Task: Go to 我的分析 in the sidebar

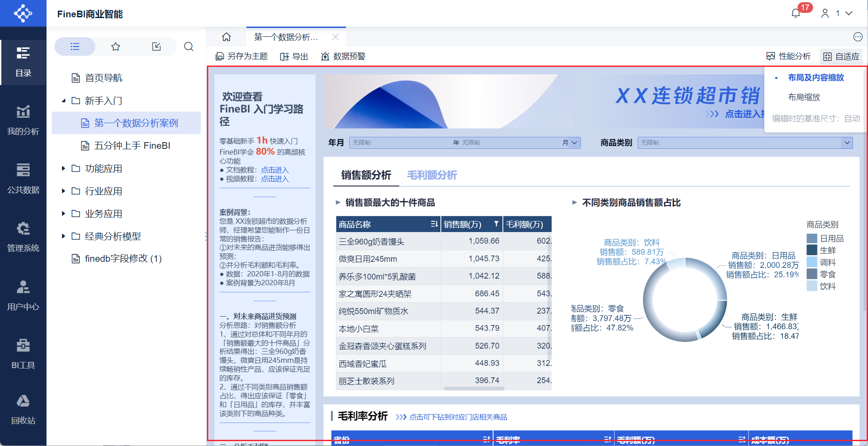Action: click(x=23, y=120)
